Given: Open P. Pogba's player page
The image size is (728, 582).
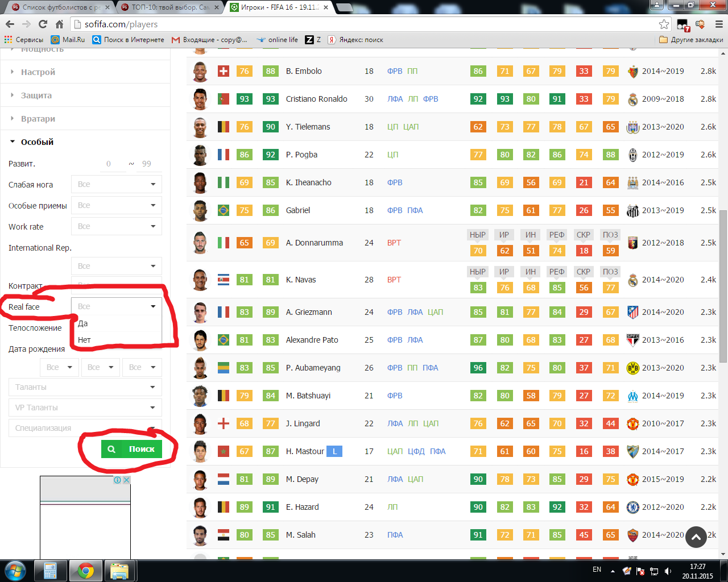Looking at the screenshot, I should [302, 155].
